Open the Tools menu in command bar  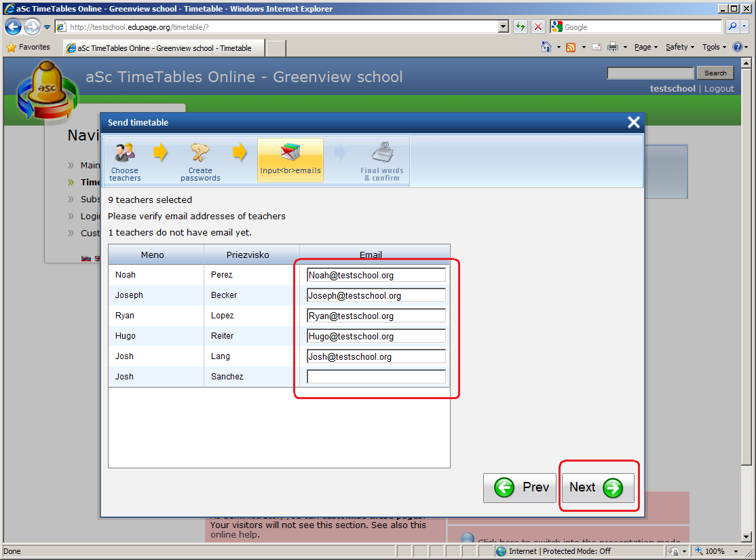click(x=715, y=48)
